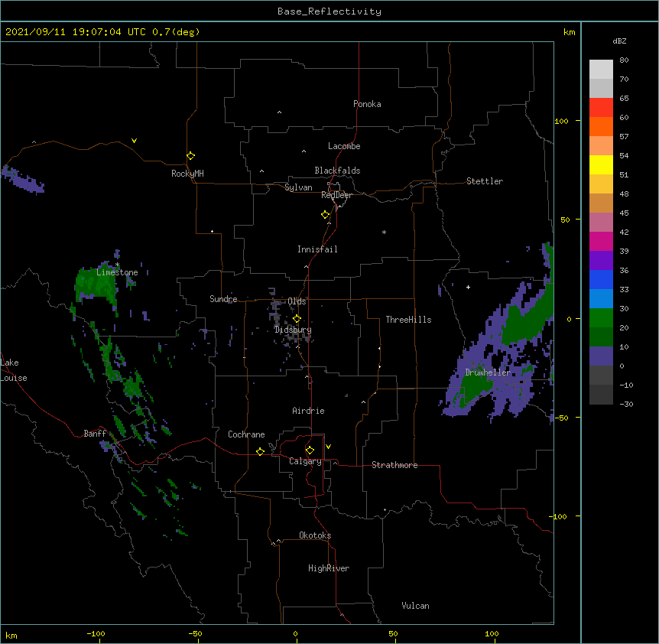The width and height of the screenshot is (659, 644).
Task: Click the Didsbury town label
Action: click(293, 330)
